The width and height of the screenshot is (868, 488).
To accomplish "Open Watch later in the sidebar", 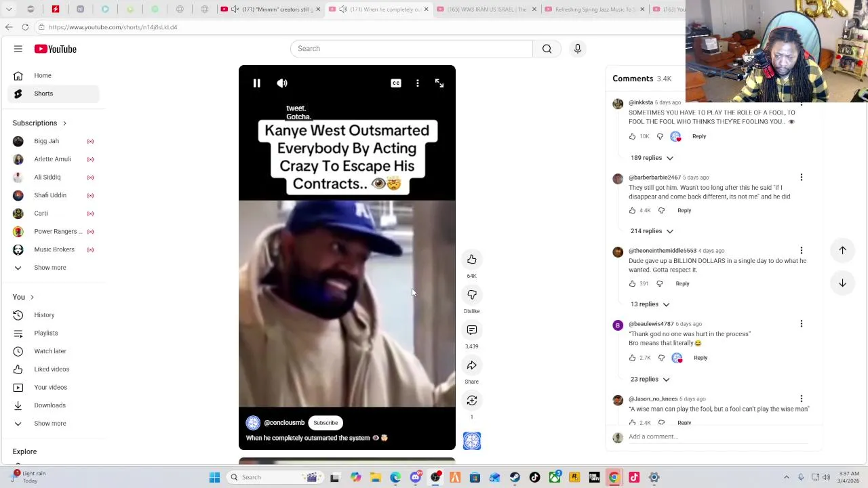I will coord(53,351).
